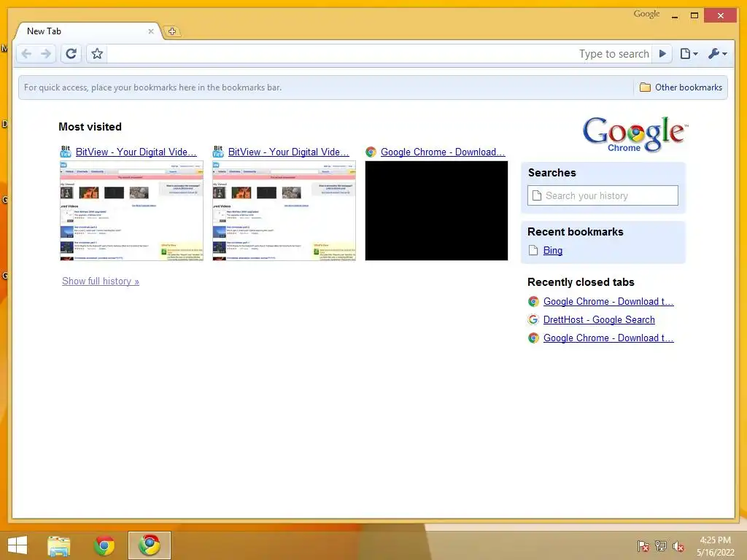
Task: Click the Search your history field
Action: click(x=603, y=195)
